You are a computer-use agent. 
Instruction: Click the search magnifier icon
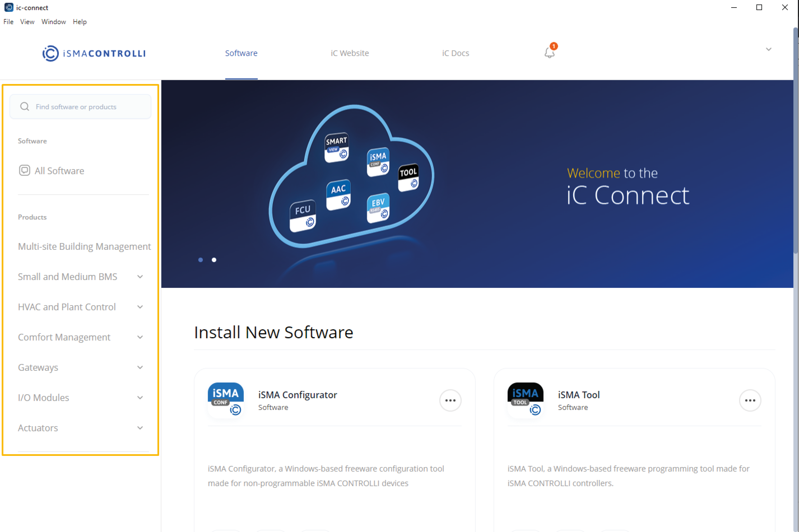[24, 107]
